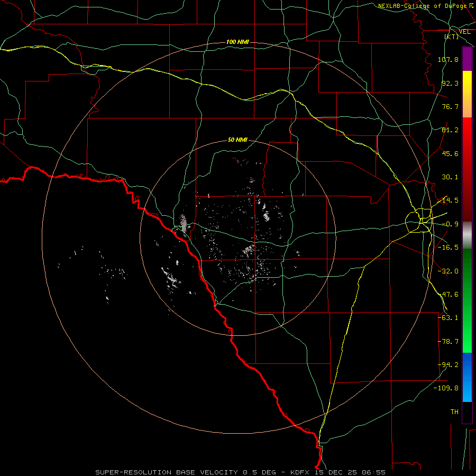Pick the yellow-orange segment of the color bar
The width and height of the screenshot is (476, 476).
click(467, 94)
